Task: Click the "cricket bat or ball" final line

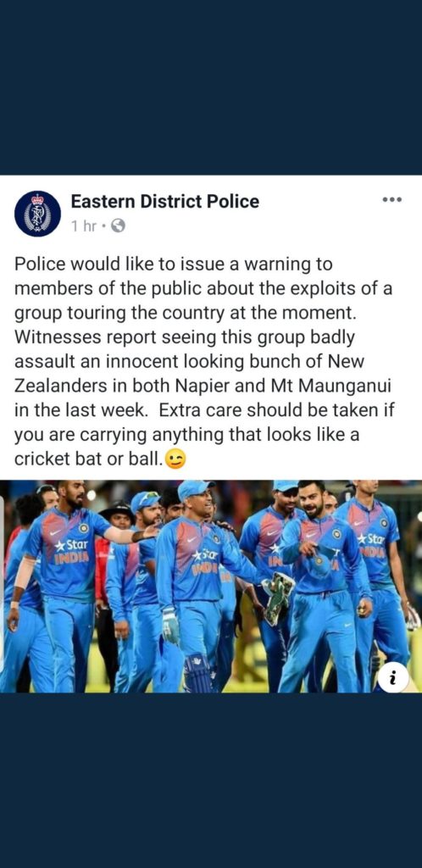Action: 88,460
